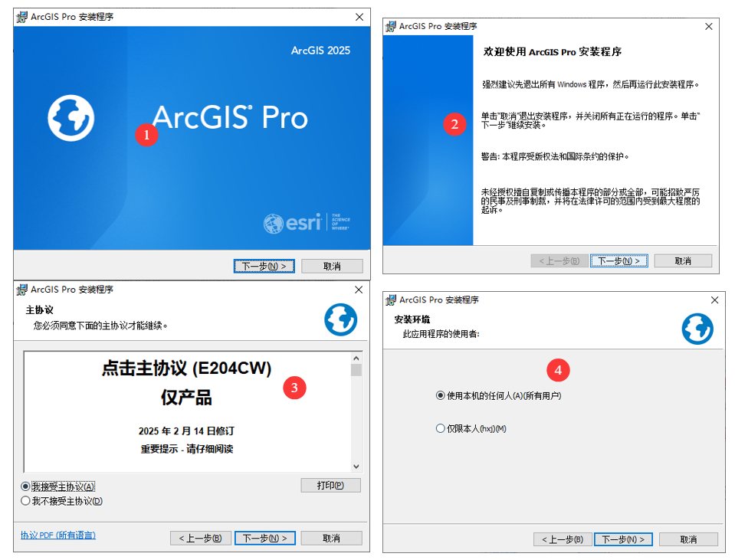Click the Print button in the agreement window
Viewport: 735px width, 560px height.
(x=330, y=485)
